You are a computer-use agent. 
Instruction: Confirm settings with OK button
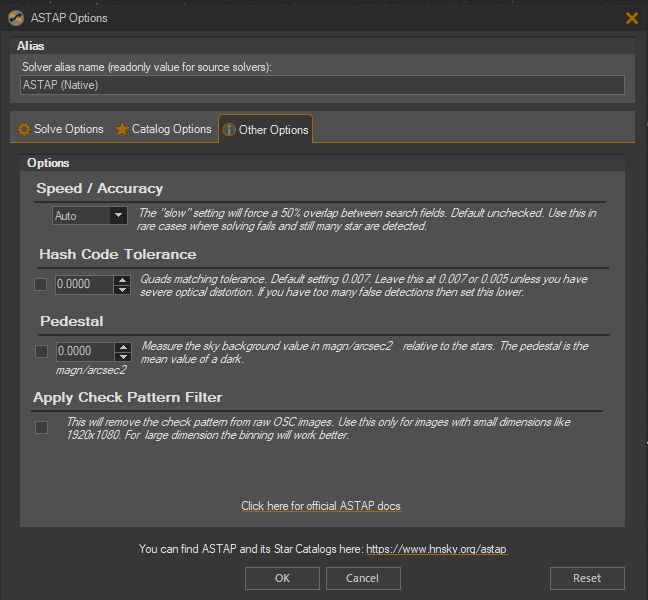pos(282,578)
